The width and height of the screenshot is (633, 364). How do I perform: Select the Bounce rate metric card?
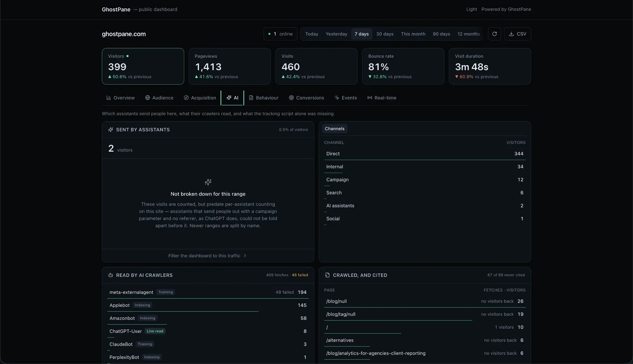coord(403,66)
